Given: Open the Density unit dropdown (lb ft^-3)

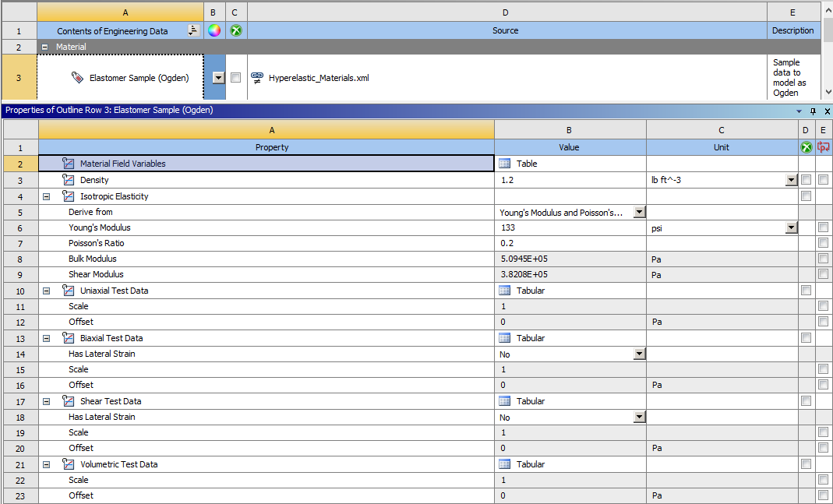Looking at the screenshot, I should 792,180.
